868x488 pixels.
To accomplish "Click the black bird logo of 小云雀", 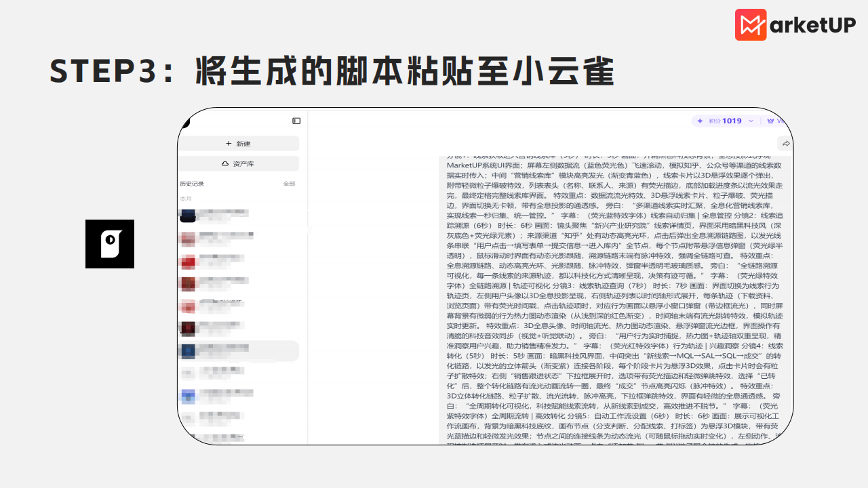I will [110, 244].
